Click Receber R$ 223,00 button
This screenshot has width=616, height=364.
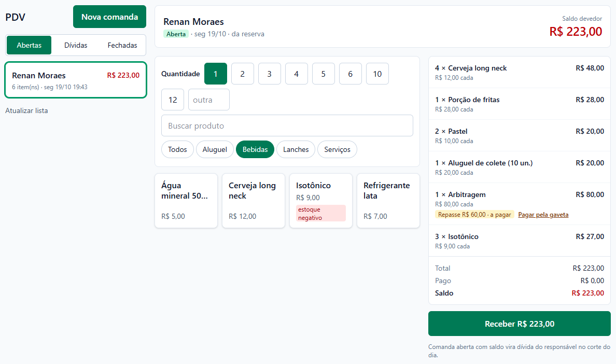(x=520, y=324)
